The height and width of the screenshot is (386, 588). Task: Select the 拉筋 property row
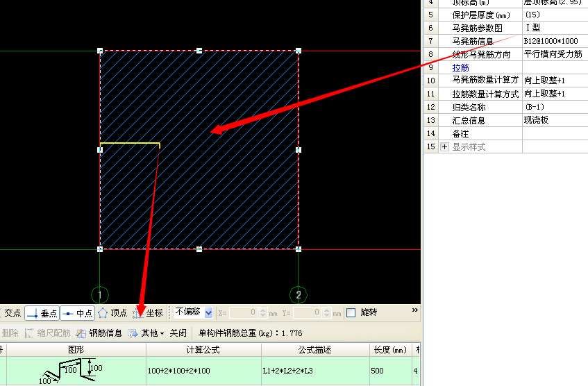point(506,67)
